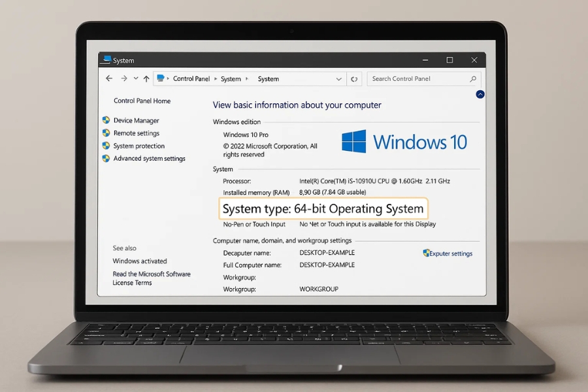The image size is (588, 392).
Task: Click the shield icon beside System protection
Action: tap(106, 146)
